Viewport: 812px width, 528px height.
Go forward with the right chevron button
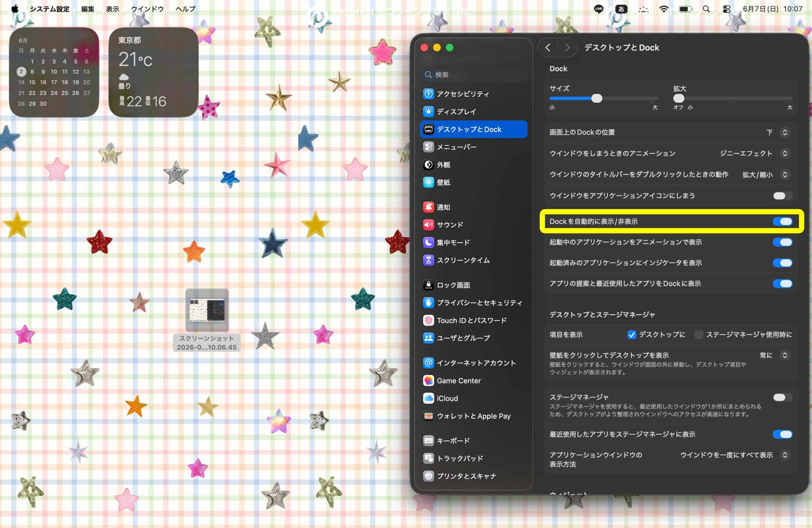tap(567, 48)
